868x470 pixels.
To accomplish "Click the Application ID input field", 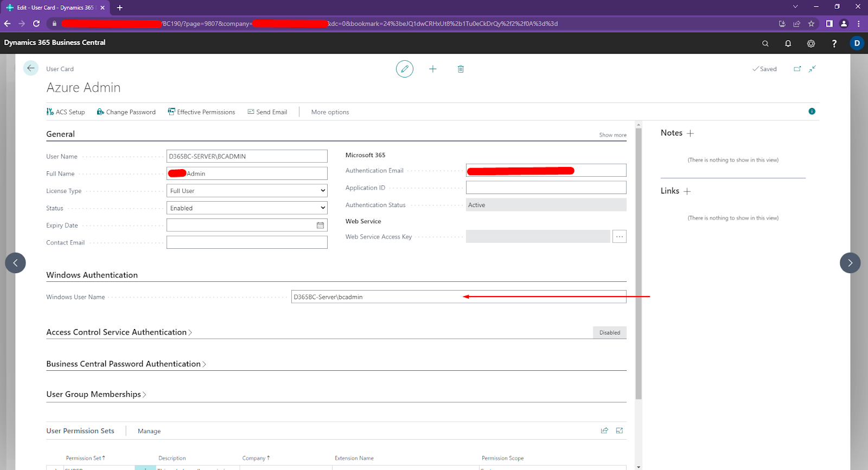I will 546,188.
